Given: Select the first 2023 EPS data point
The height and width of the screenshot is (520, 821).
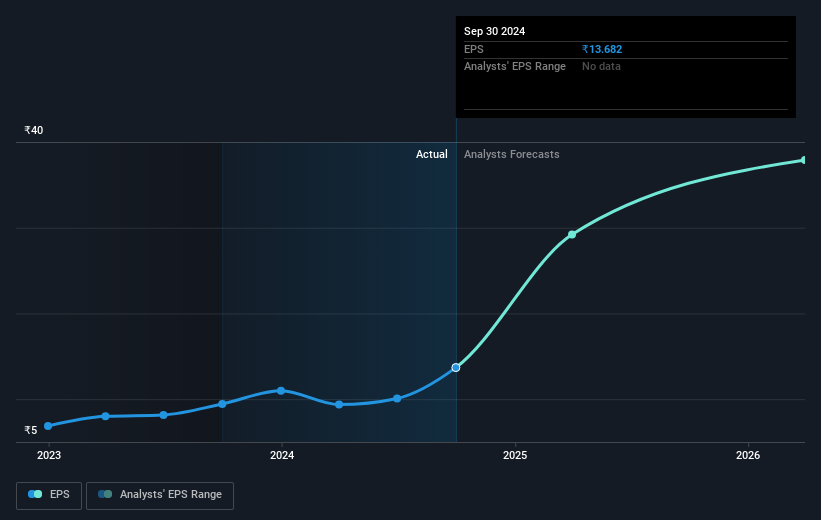Looking at the screenshot, I should pyautogui.click(x=48, y=426).
